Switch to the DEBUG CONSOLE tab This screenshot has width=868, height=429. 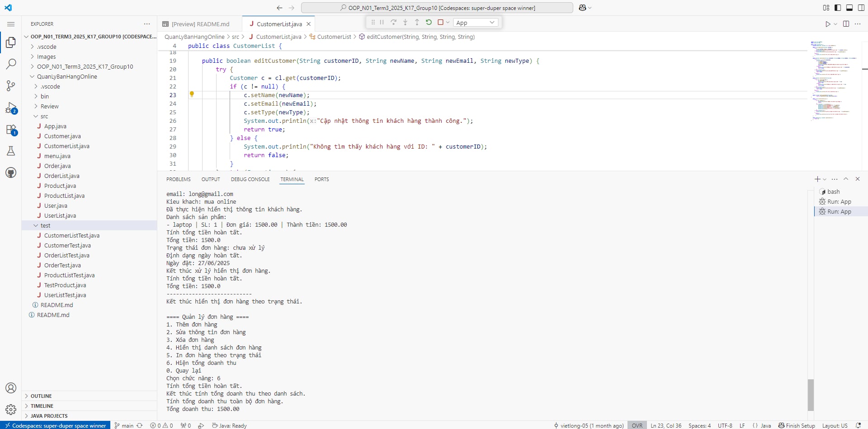(250, 179)
